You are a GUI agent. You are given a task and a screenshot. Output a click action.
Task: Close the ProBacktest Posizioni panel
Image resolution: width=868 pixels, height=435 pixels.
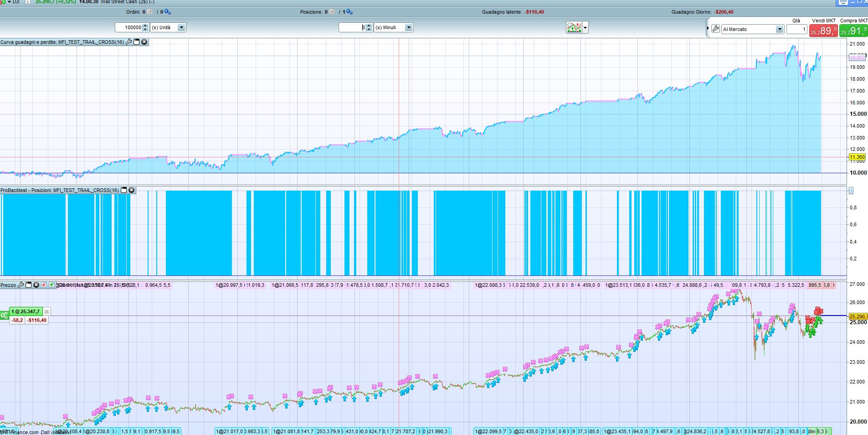click(x=132, y=190)
